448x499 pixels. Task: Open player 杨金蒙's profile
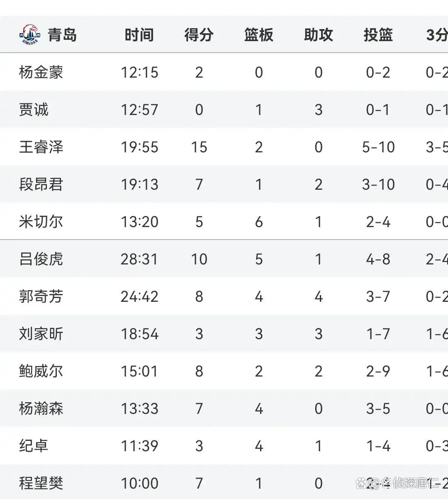(x=41, y=72)
